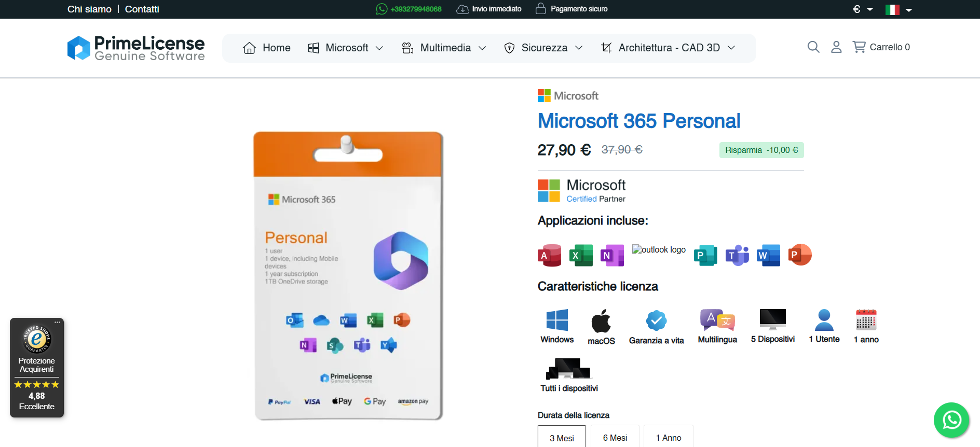This screenshot has width=980, height=447.
Task: Open the Carrello shopping cart
Action: (x=881, y=47)
